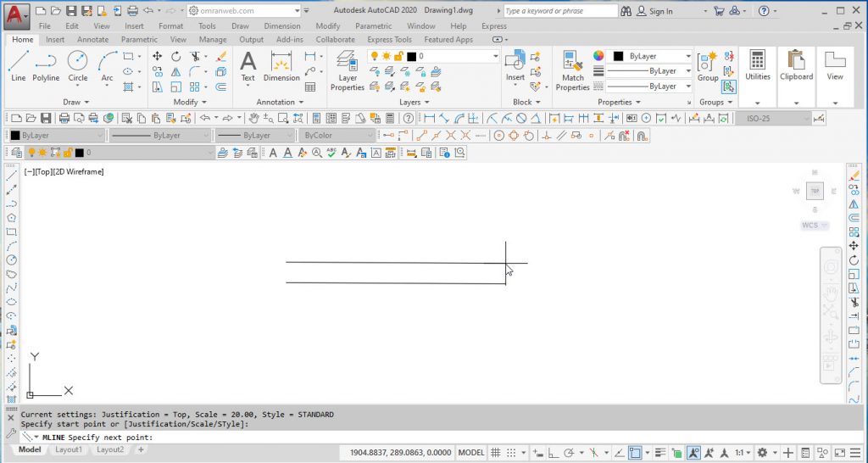Expand the ISO-25 dimension style dropdown
868x463 pixels.
click(x=771, y=118)
